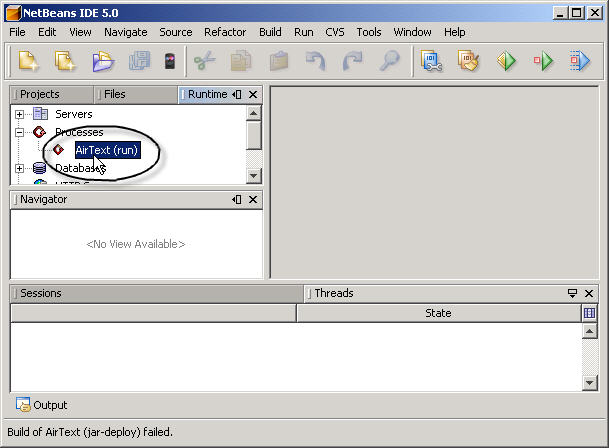The image size is (609, 448).
Task: Click the Copy toolbar icon
Action: tap(241, 61)
